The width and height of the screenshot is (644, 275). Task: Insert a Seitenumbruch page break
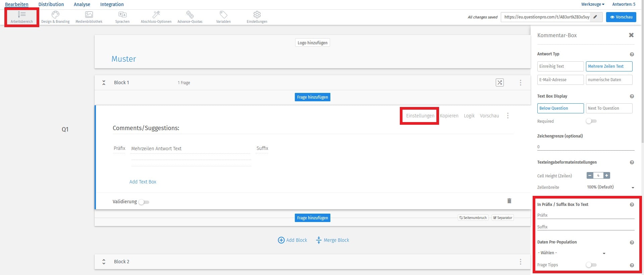click(x=473, y=218)
